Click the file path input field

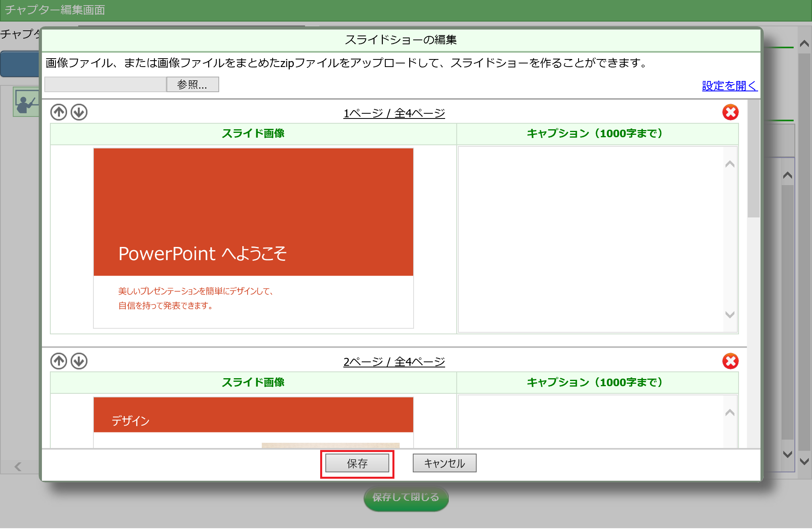coord(105,85)
